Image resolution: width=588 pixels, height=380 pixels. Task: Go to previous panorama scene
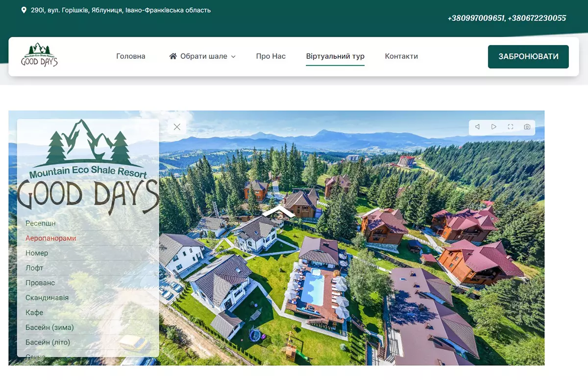pyautogui.click(x=477, y=127)
